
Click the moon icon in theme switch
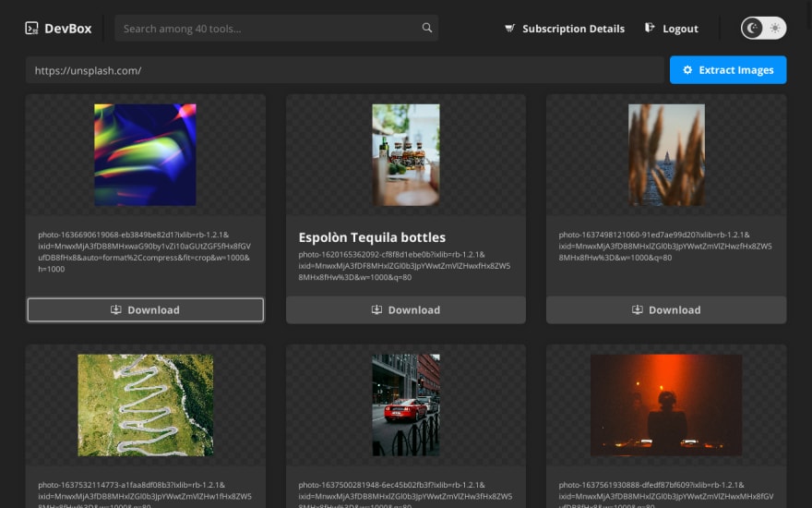[752, 28]
